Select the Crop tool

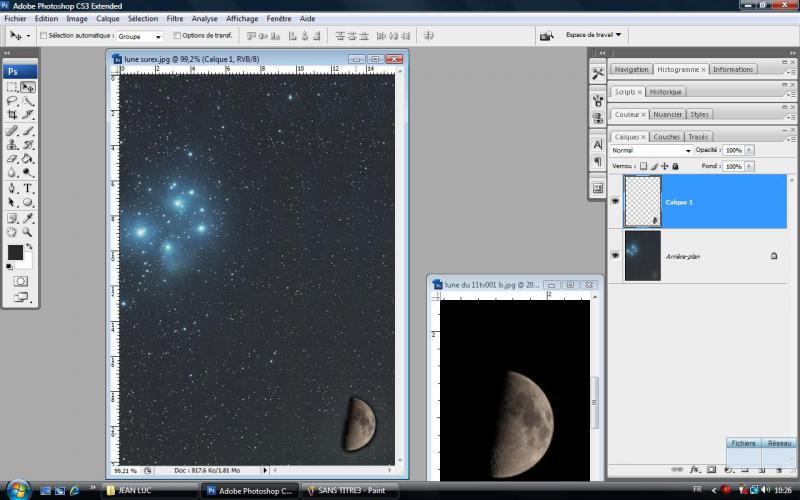pos(13,116)
